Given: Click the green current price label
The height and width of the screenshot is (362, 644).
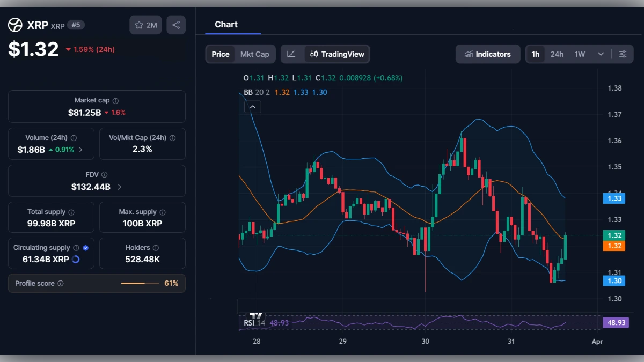Looking at the screenshot, I should coord(615,235).
